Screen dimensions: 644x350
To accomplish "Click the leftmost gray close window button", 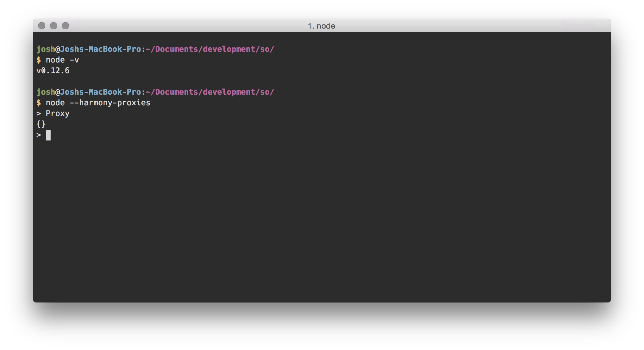I will (x=42, y=26).
